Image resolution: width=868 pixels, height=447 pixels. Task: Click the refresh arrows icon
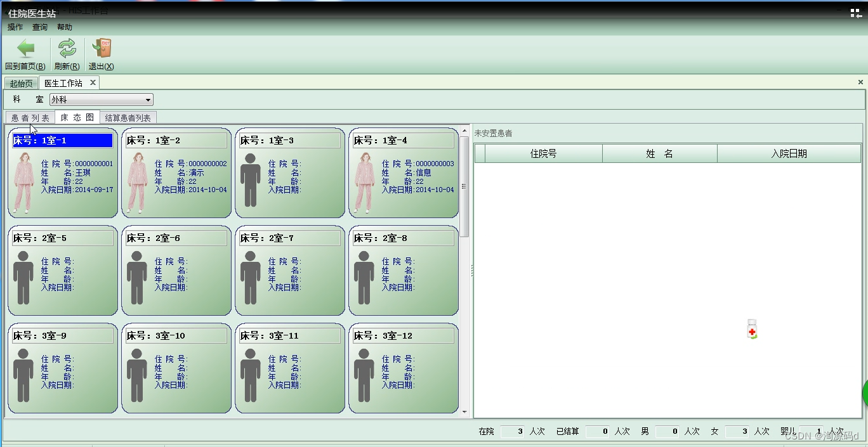point(67,48)
